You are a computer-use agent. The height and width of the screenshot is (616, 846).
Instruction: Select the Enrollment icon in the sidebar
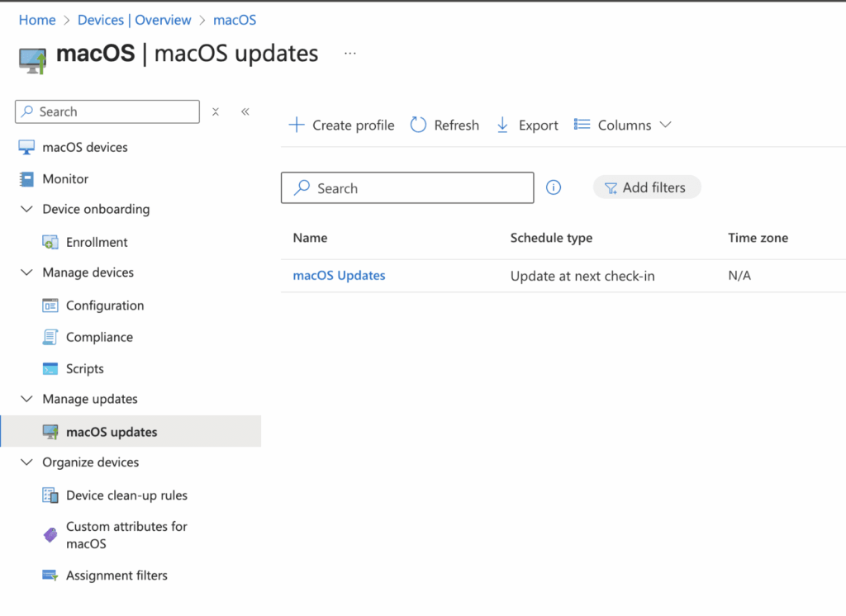[51, 242]
